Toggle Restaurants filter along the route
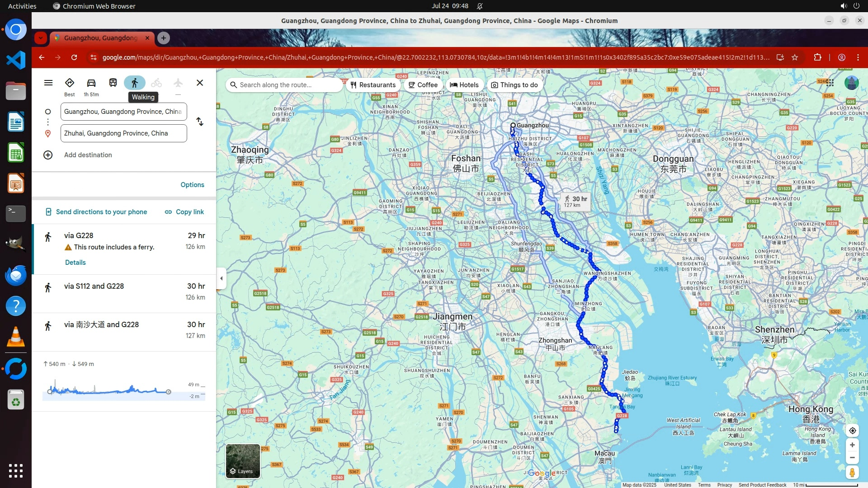868x488 pixels. point(373,85)
